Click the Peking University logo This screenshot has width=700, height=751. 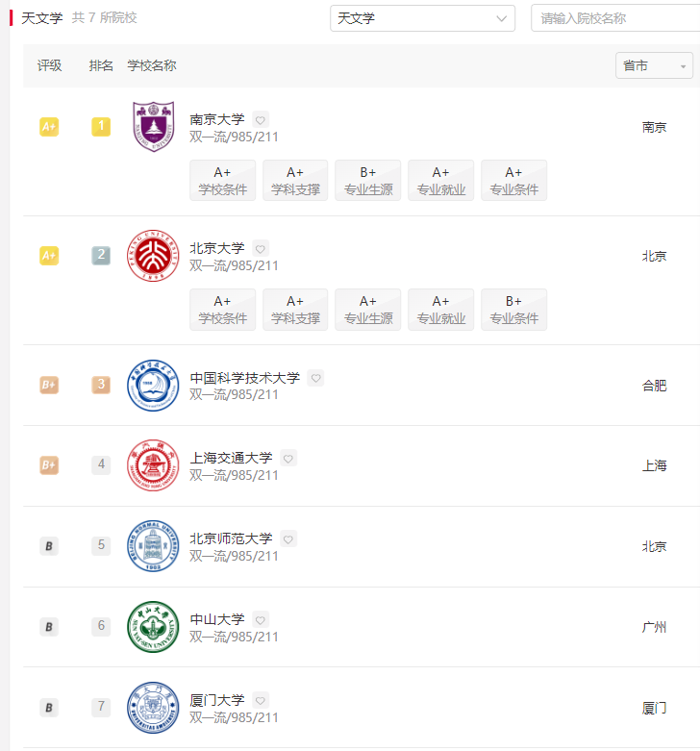[x=153, y=256]
